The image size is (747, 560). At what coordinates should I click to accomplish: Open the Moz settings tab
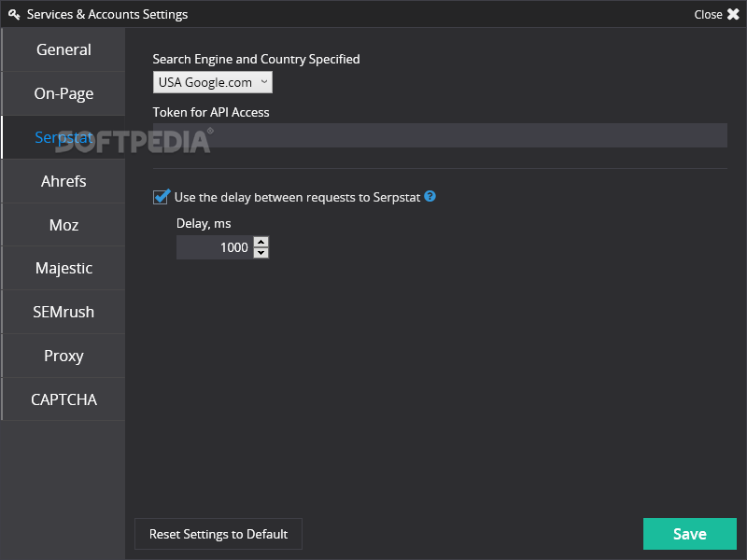[63, 225]
